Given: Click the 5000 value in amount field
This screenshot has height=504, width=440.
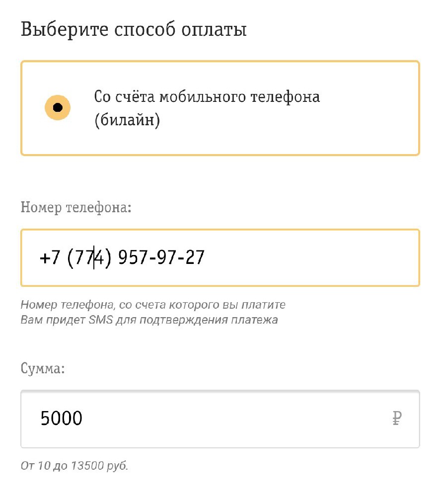Looking at the screenshot, I should pyautogui.click(x=62, y=419).
